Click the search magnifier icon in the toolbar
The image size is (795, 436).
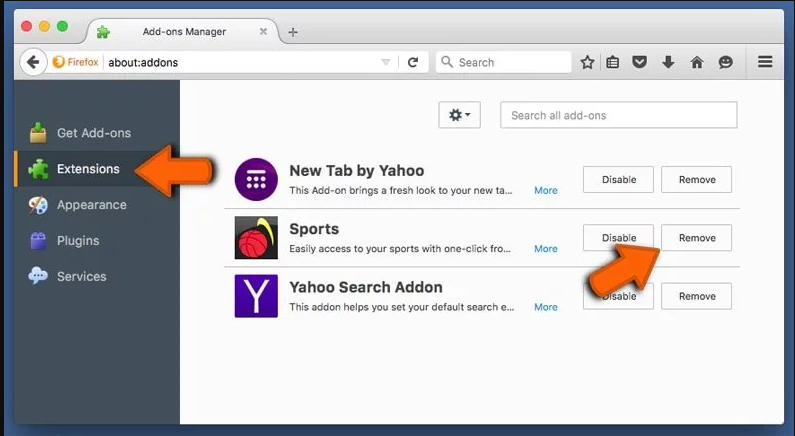(447, 62)
